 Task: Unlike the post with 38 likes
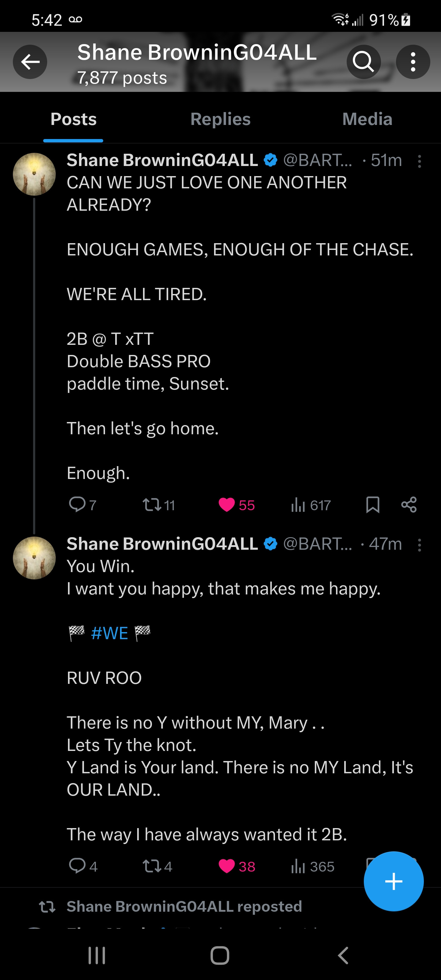click(x=227, y=866)
